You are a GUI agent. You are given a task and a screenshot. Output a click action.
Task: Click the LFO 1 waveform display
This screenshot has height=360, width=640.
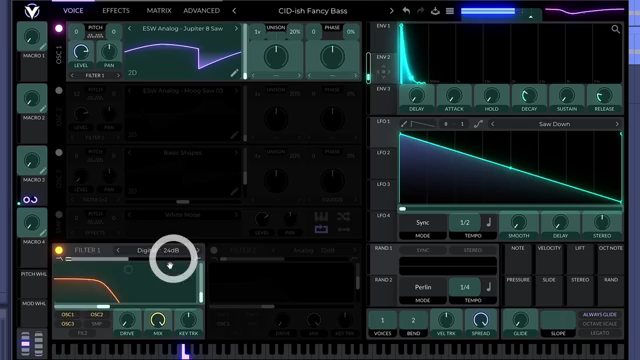click(510, 167)
